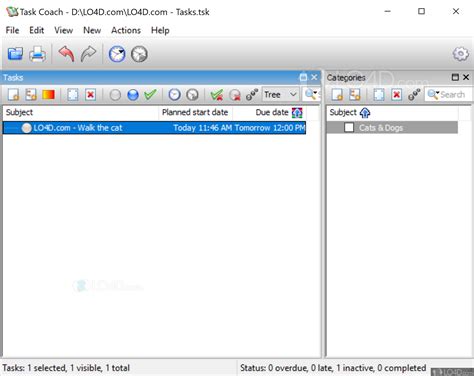Toggle hiding inactive tasks icon
Image resolution: width=474 pixels, height=376 pixels.
(x=235, y=95)
